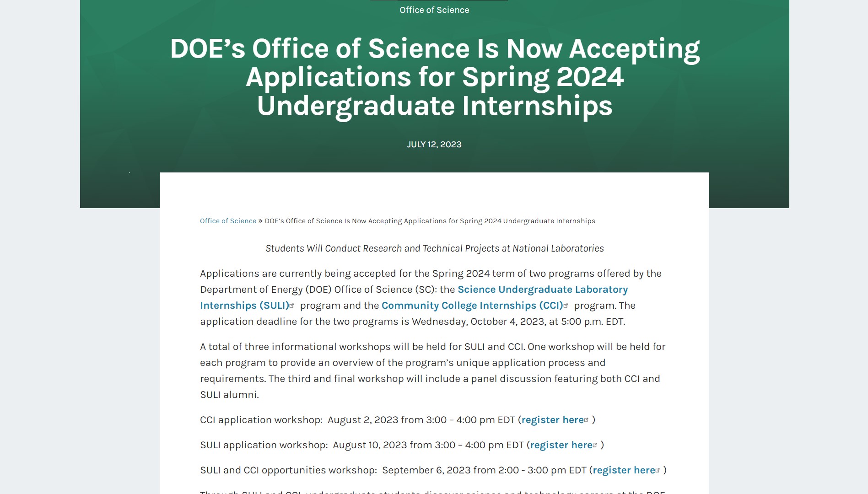Open the Office of Science header link
The width and height of the screenshot is (868, 494).
point(434,10)
